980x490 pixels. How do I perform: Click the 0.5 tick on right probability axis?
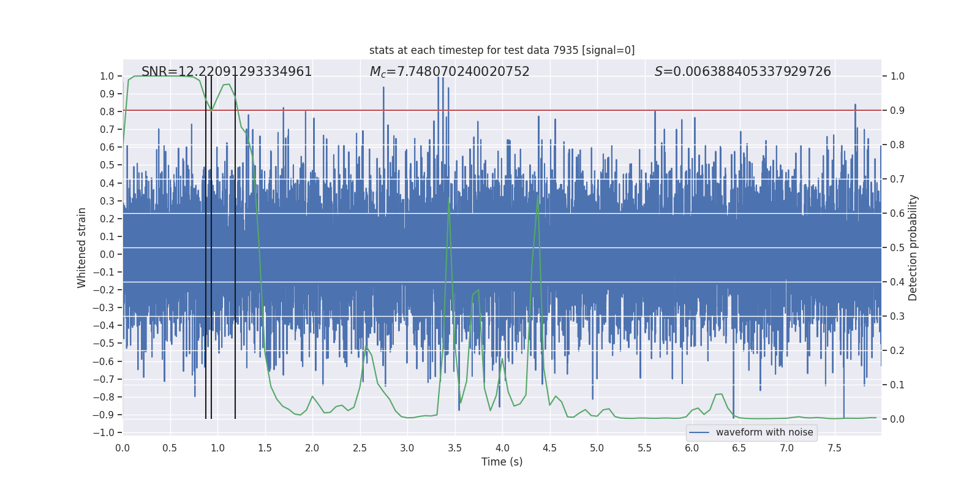tap(897, 247)
